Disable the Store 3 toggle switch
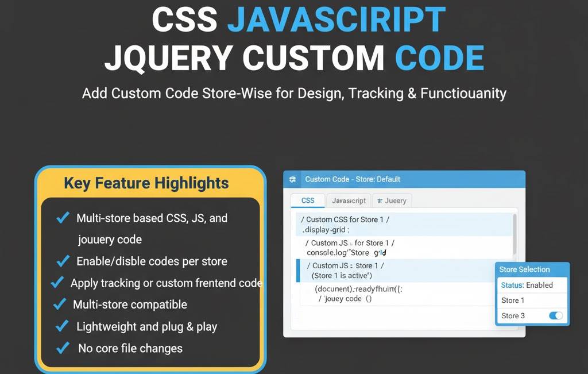 [556, 315]
